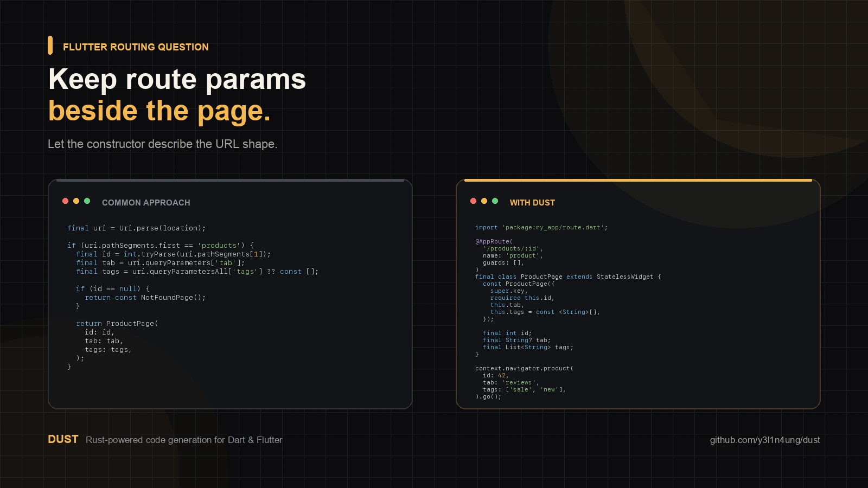Click the import 'package:my_app/route.dart' line
This screenshot has width=868, height=488.
pyautogui.click(x=541, y=228)
